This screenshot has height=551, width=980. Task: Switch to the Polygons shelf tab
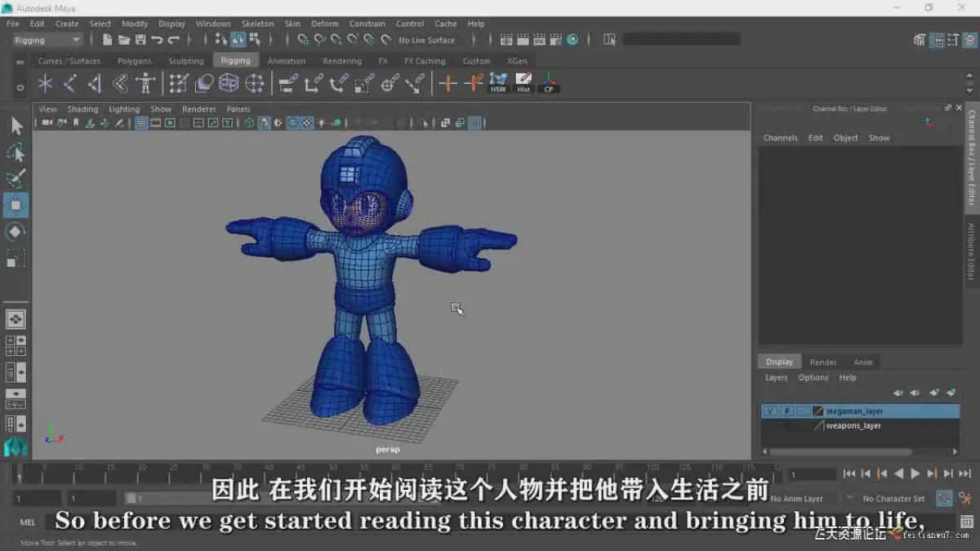[x=134, y=61]
